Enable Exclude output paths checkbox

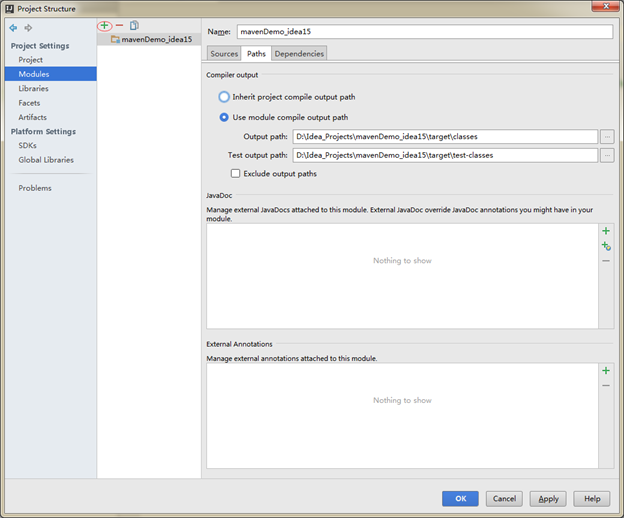(x=236, y=173)
